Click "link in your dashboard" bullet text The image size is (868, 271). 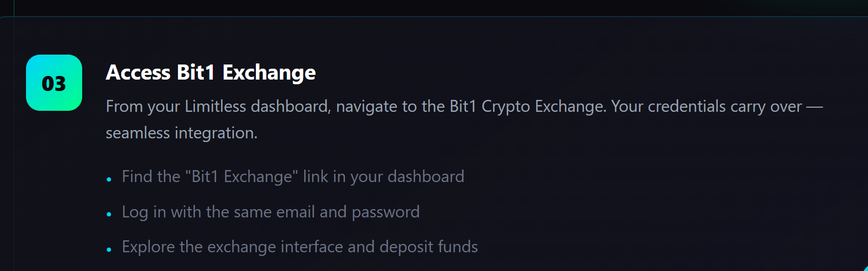point(383,177)
